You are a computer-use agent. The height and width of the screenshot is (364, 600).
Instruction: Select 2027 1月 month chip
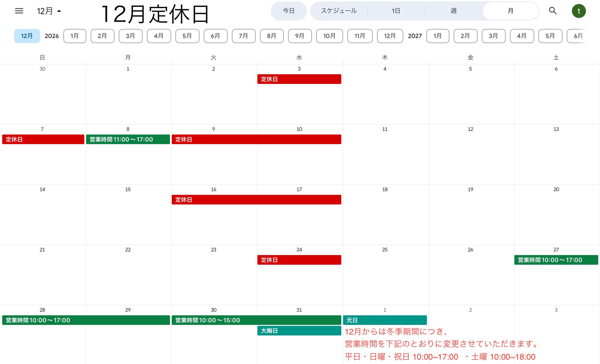pos(437,36)
